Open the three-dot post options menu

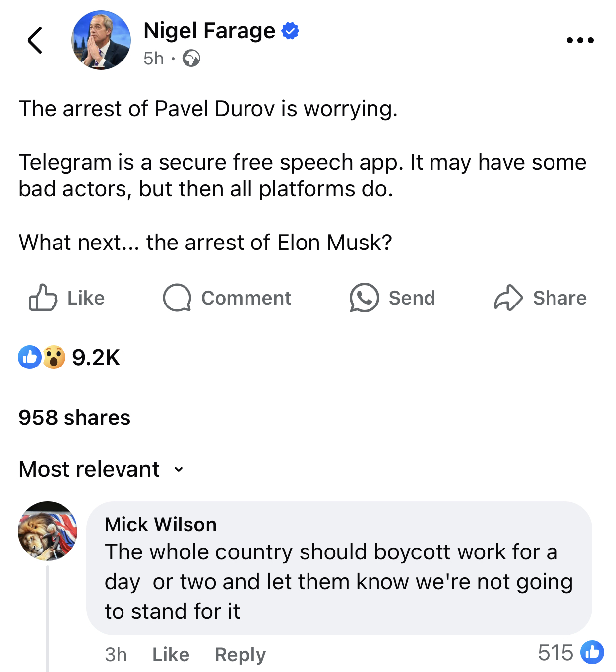(580, 40)
